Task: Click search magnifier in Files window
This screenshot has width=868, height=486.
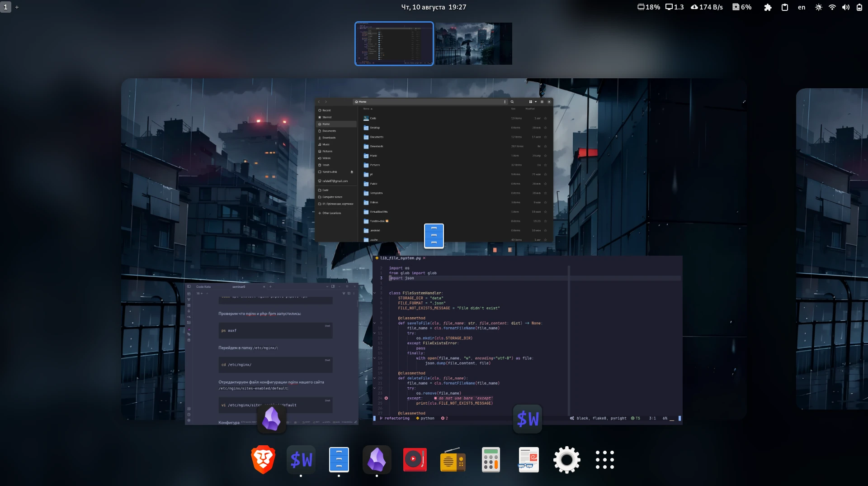Action: tap(512, 102)
